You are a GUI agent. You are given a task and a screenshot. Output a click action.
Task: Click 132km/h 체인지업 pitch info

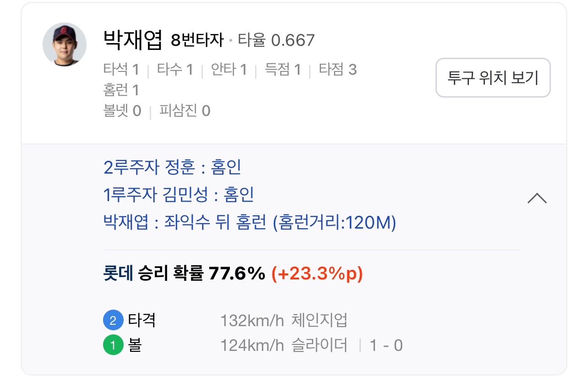[284, 321]
